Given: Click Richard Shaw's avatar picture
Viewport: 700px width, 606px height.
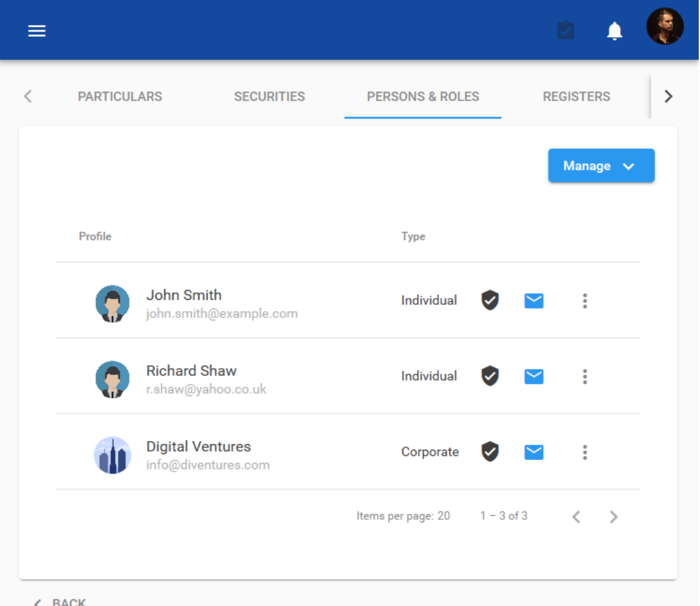Looking at the screenshot, I should click(112, 379).
